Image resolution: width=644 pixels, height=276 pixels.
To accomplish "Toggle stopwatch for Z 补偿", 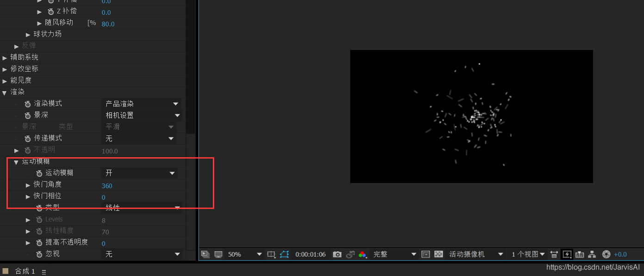I will [x=51, y=12].
